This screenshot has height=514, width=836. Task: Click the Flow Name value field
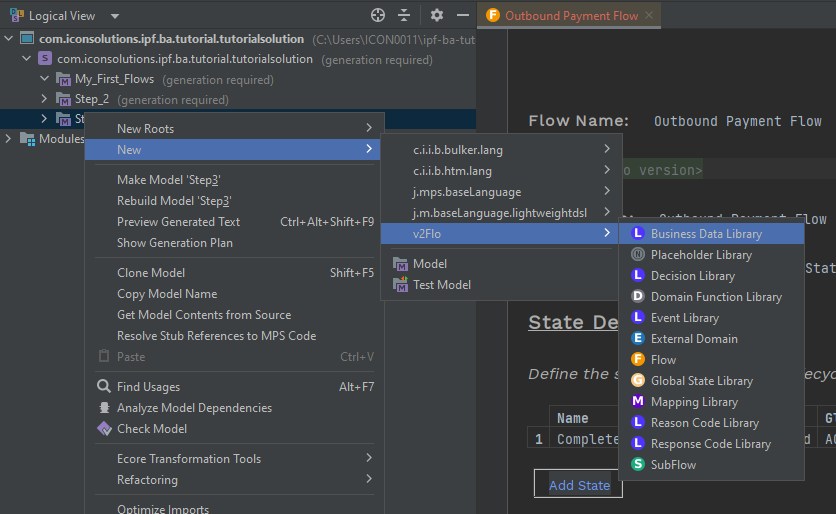(x=737, y=121)
